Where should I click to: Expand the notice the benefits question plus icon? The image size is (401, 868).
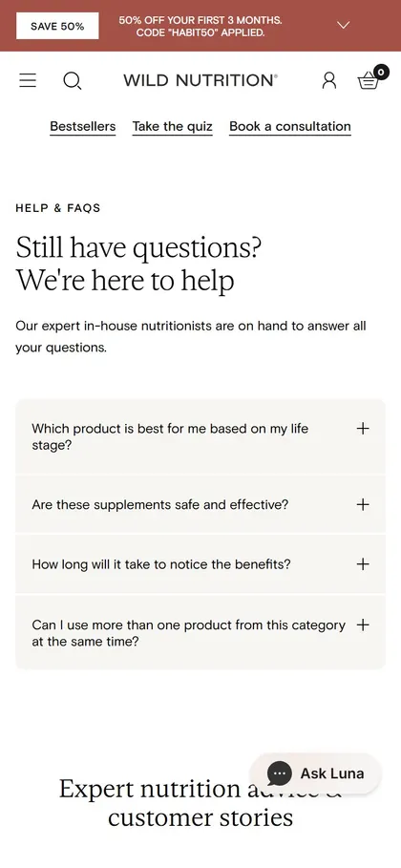363,564
